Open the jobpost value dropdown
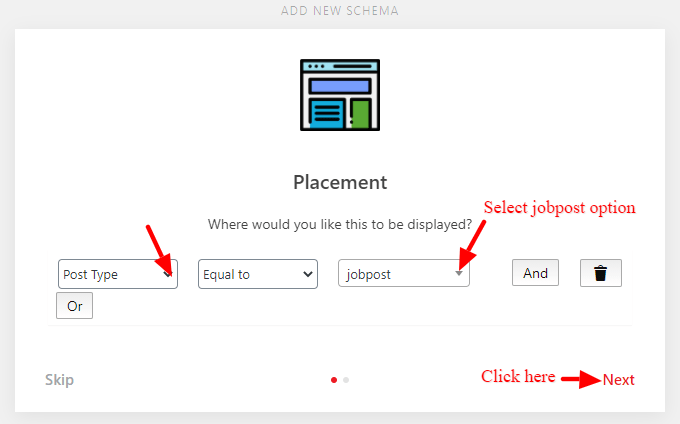680x424 pixels. pos(404,273)
